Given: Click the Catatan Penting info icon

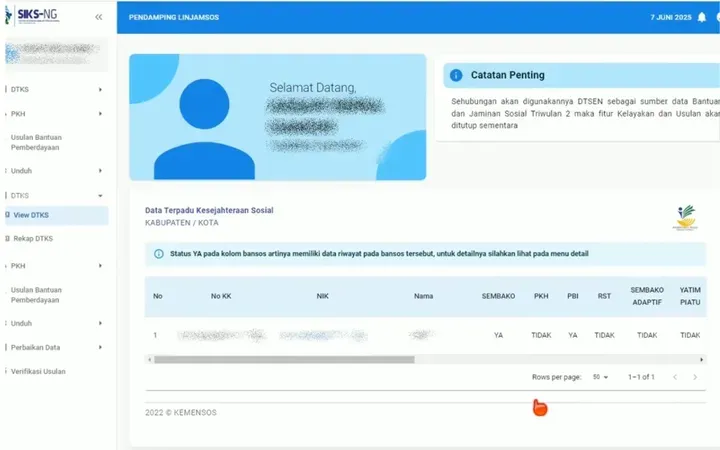Looking at the screenshot, I should 456,75.
